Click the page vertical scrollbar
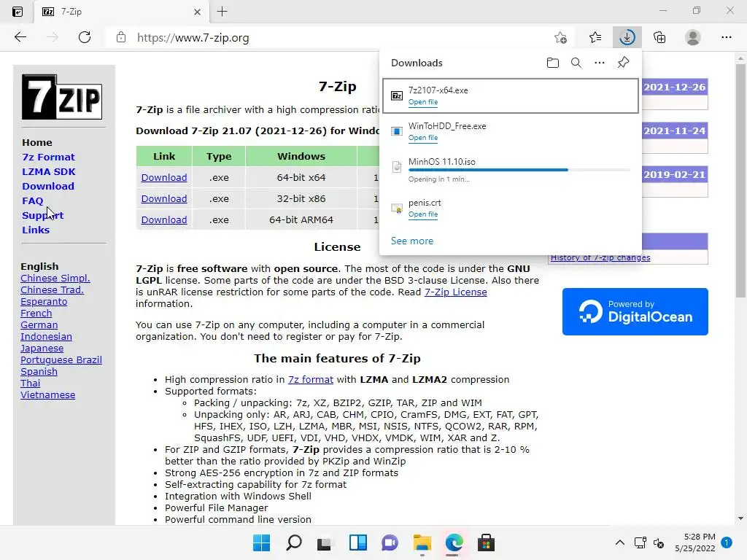This screenshot has width=747, height=560. tap(740, 181)
